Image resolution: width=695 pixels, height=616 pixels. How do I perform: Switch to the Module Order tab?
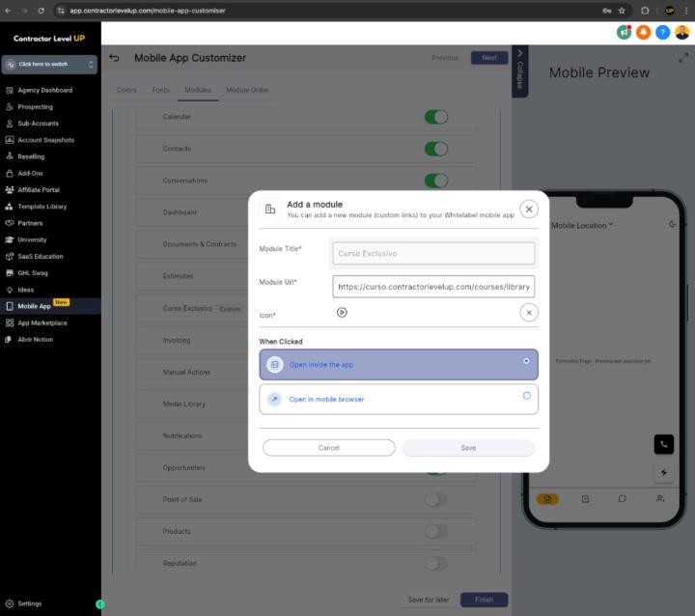pos(247,90)
